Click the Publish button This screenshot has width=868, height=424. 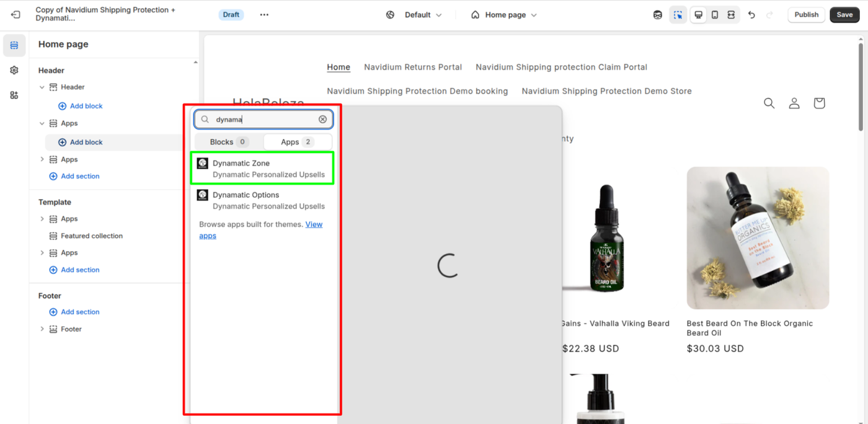[806, 15]
